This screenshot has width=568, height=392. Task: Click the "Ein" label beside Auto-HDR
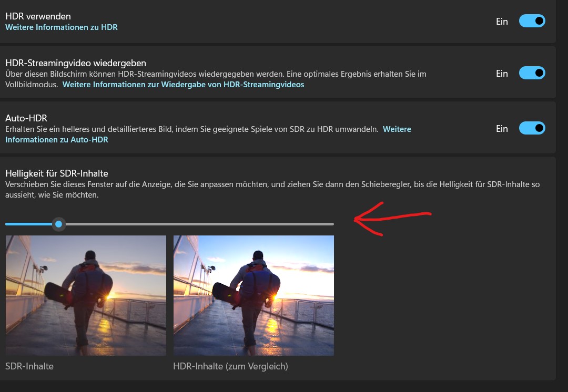pyautogui.click(x=502, y=128)
